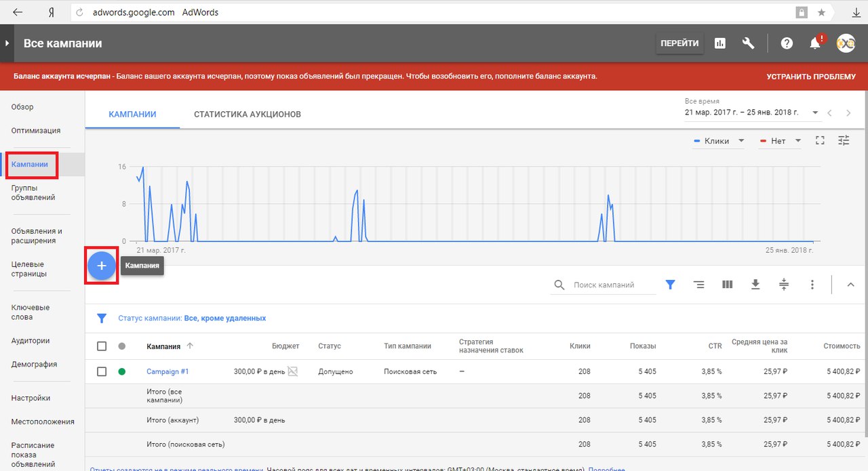Reload the page with the refresh icon
868x471 pixels.
(80, 12)
